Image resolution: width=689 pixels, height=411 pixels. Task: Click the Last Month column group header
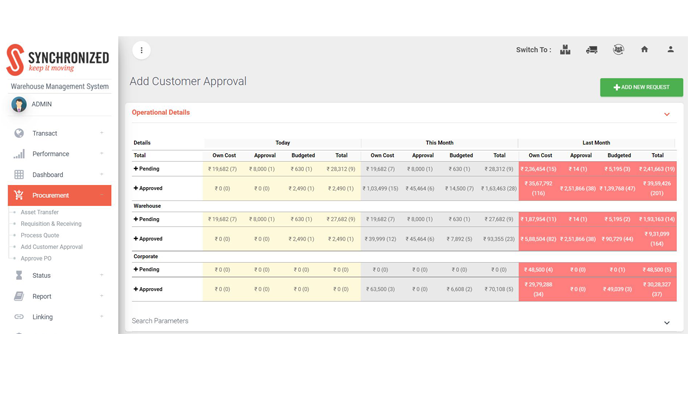596,143
